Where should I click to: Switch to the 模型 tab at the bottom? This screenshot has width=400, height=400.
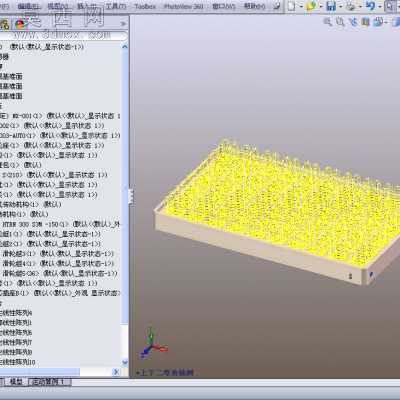pyautogui.click(x=15, y=382)
